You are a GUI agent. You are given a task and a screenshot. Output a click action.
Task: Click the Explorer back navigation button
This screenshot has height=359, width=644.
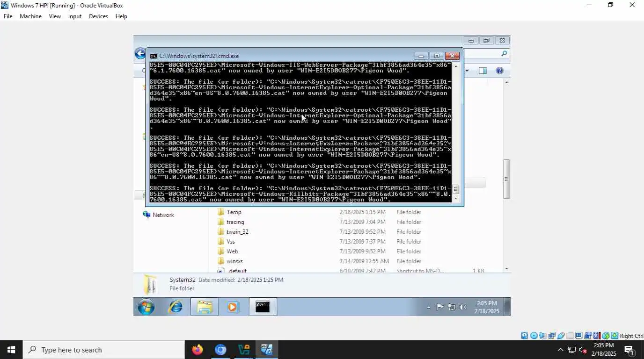tap(140, 54)
